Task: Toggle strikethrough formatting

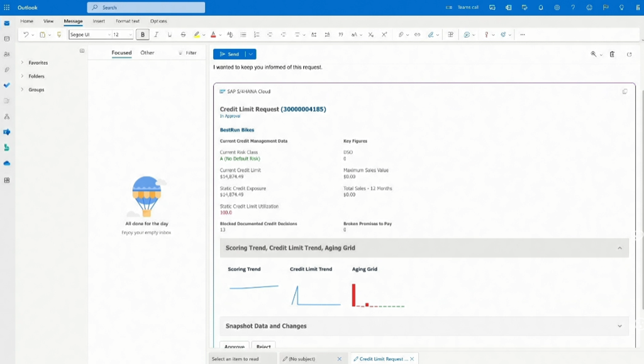Action: pos(183,35)
